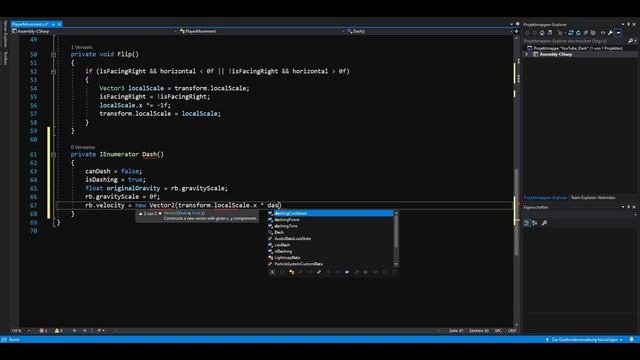Select Assembly-CSharp in Solution Explorer
Screen dimensions: 640x360
(556, 54)
